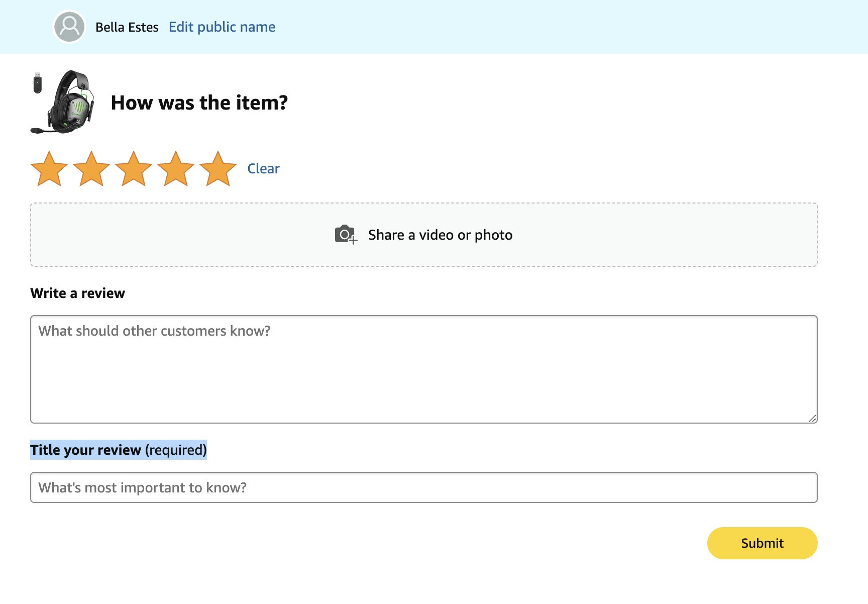Click the review textarea resize handle
Image resolution: width=868 pixels, height=604 pixels.
click(812, 418)
